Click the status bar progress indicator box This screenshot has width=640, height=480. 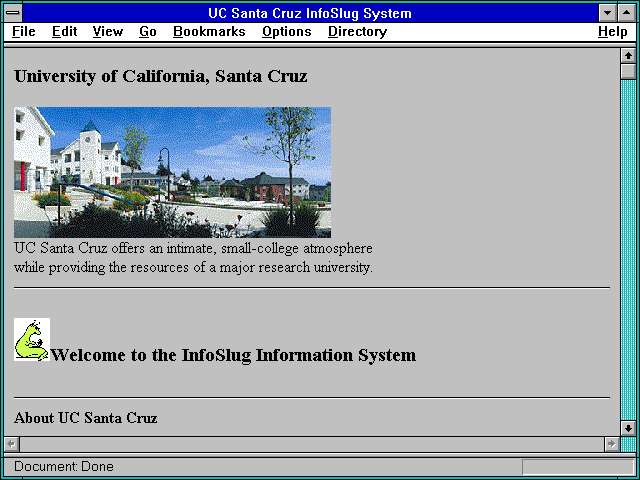578,467
